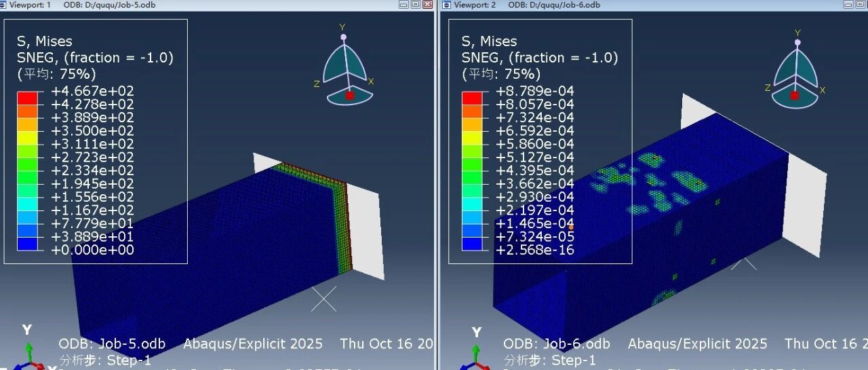Click legend value +3.111e+02
This screenshot has height=370, width=868.
click(x=93, y=144)
